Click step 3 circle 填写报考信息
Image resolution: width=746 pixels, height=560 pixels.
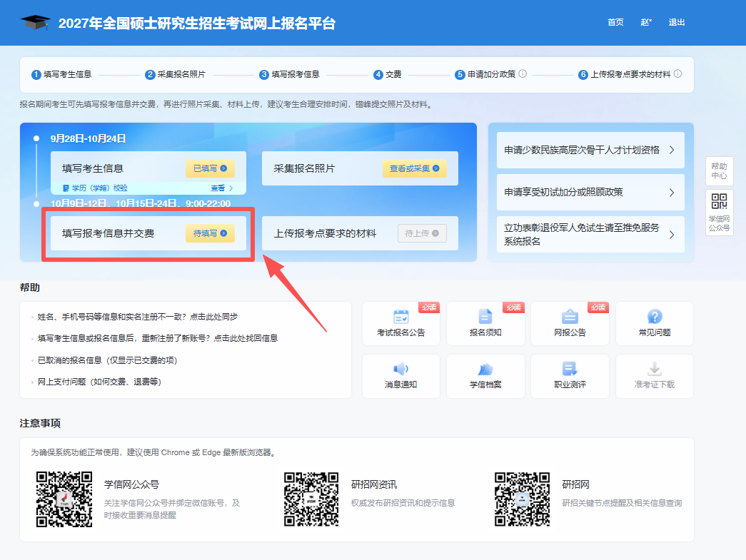pyautogui.click(x=264, y=75)
